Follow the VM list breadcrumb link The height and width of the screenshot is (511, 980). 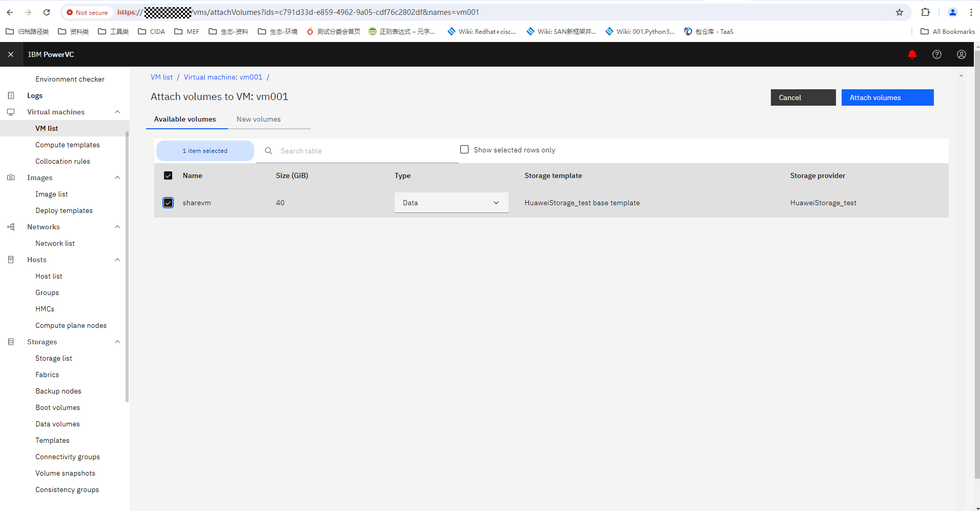[161, 77]
